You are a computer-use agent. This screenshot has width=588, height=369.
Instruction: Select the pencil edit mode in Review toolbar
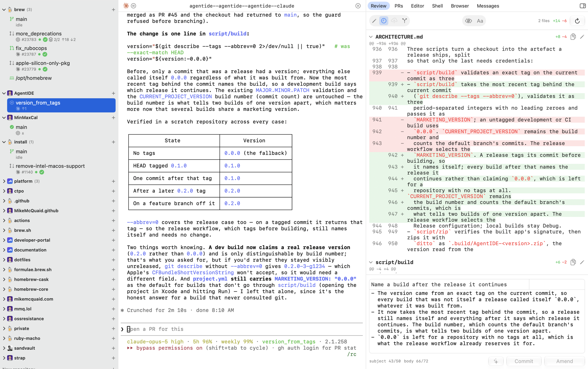374,21
